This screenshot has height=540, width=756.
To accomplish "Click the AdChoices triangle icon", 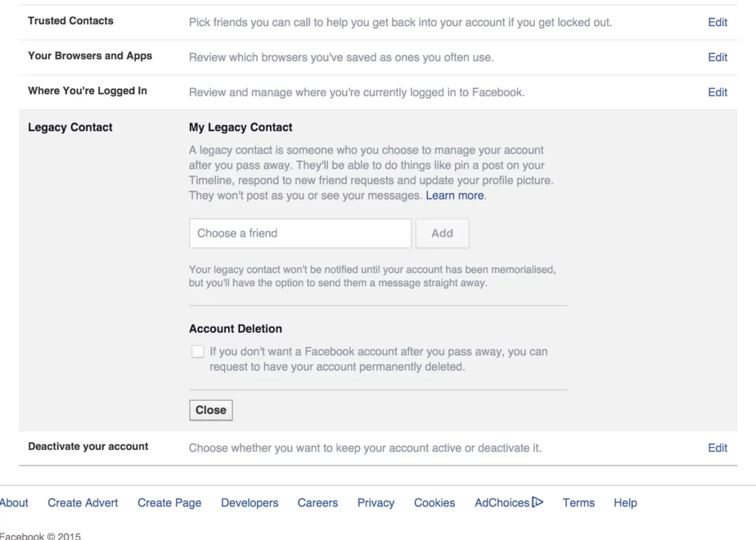I will pyautogui.click(x=538, y=502).
